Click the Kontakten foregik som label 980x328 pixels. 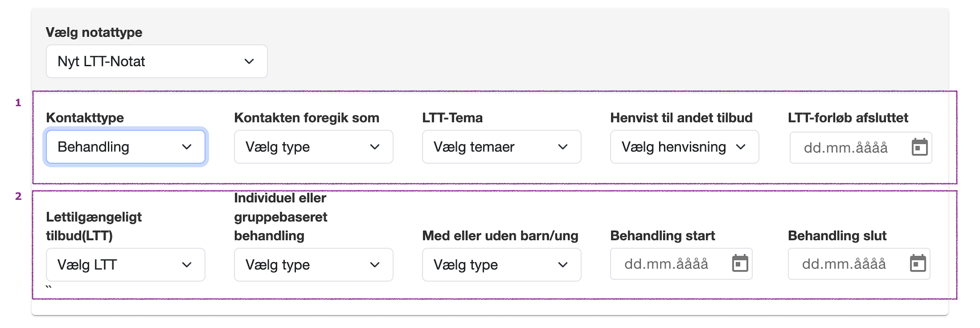[x=306, y=118]
